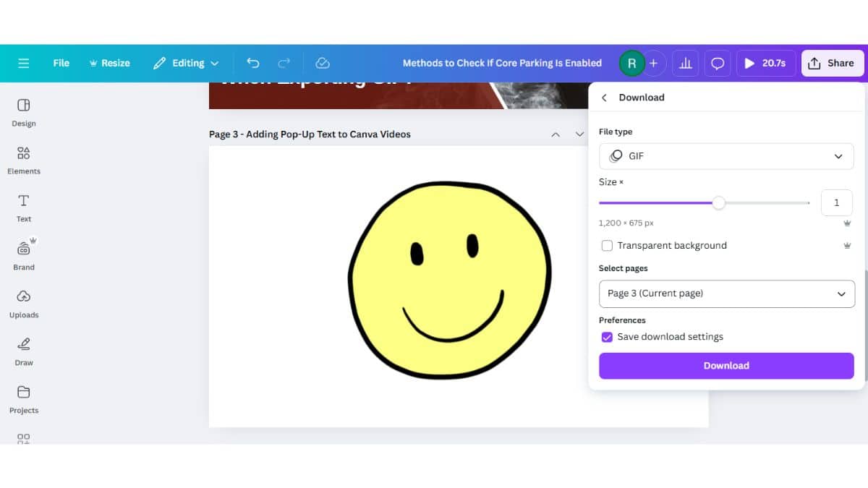This screenshot has width=868, height=488.
Task: Uncheck Save download settings
Action: (607, 337)
